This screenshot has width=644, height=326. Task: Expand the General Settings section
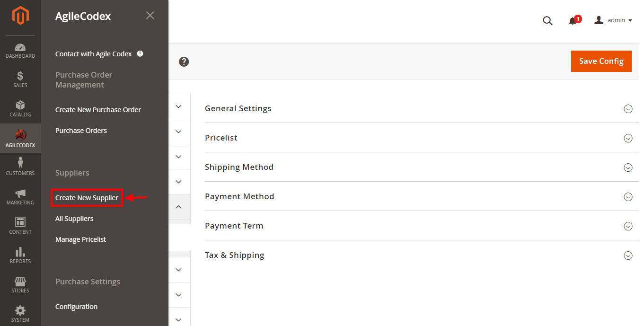tap(418, 108)
